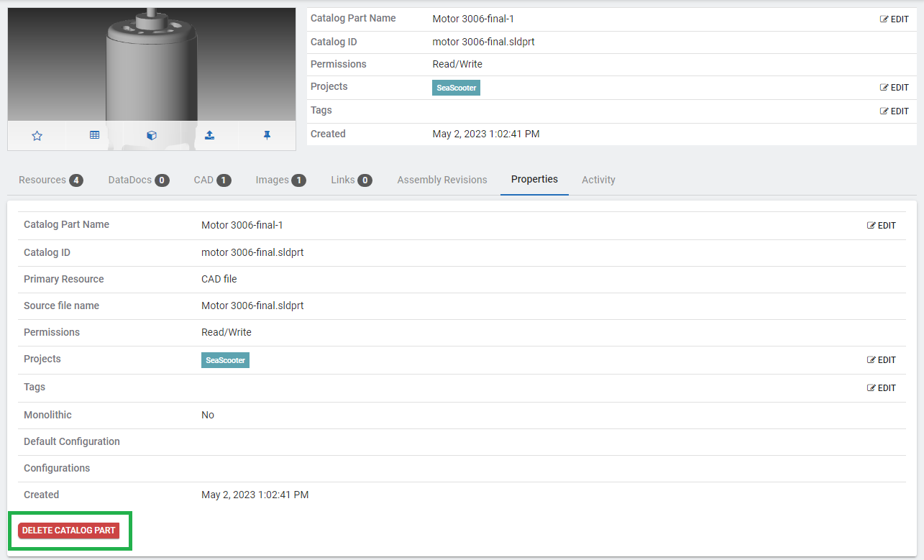Edit Projects in the Properties table
Viewport: 924px width, 560px height.
click(882, 360)
